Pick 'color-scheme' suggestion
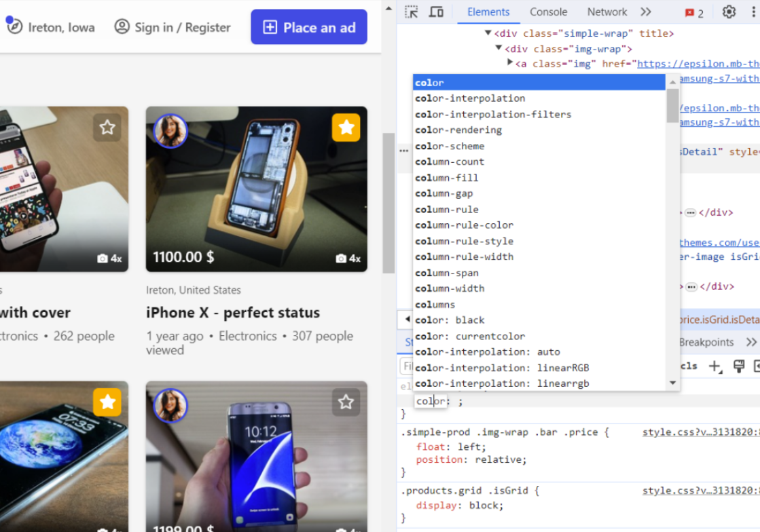Image resolution: width=760 pixels, height=532 pixels. [539, 146]
